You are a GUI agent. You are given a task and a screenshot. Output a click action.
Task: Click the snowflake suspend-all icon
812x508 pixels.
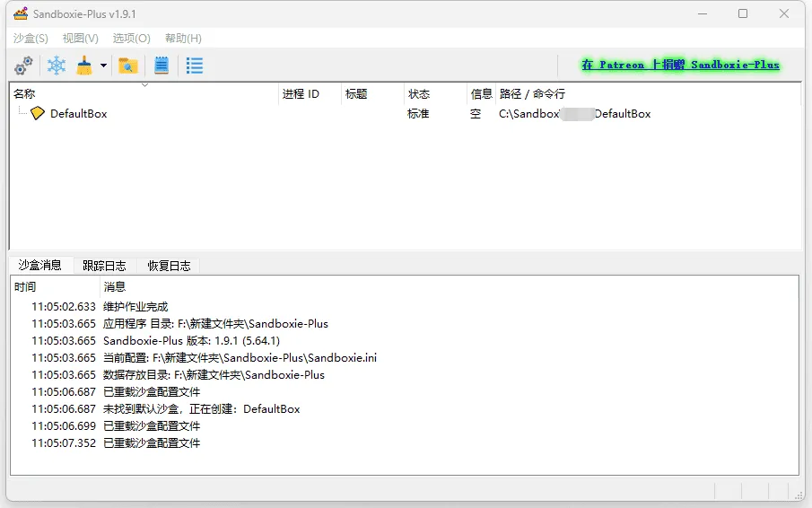pyautogui.click(x=57, y=66)
